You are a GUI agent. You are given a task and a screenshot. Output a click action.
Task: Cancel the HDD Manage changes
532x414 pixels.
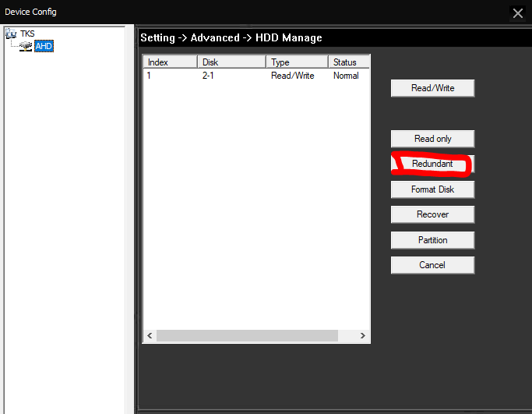coord(432,265)
